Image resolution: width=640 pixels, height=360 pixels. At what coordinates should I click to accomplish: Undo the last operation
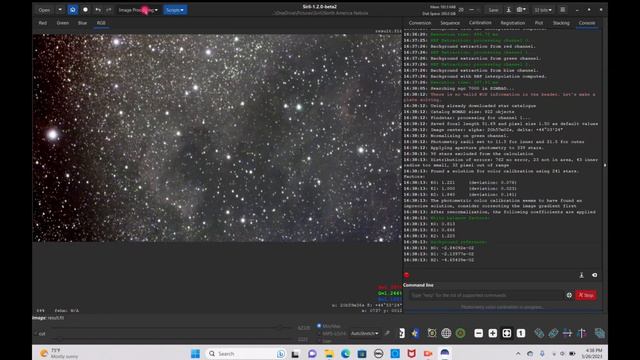point(98,10)
